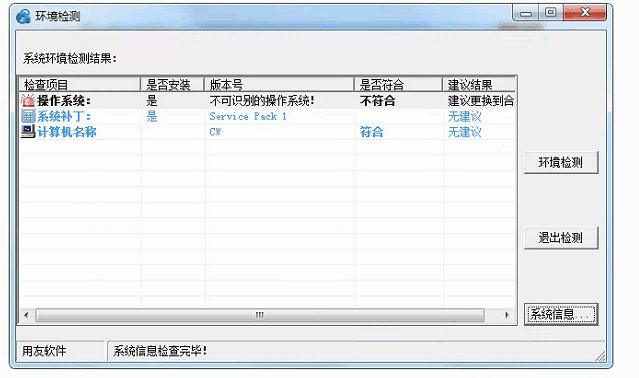639x378 pixels.
Task: Open the 系统信息... button
Action: point(561,314)
